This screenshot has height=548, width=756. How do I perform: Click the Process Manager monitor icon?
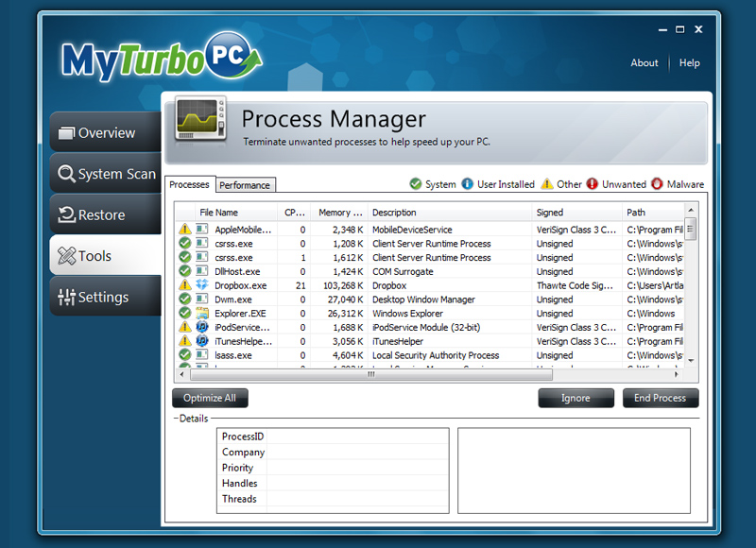(199, 120)
